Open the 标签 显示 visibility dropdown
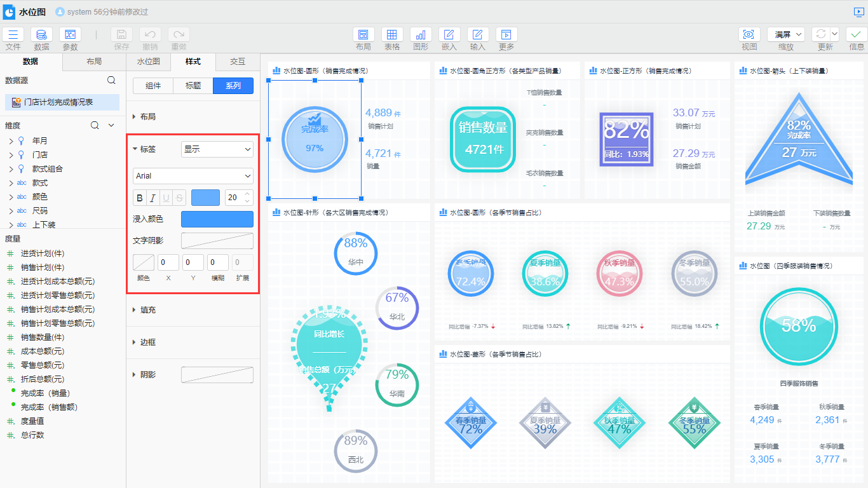Image resolution: width=868 pixels, height=488 pixels. click(217, 149)
